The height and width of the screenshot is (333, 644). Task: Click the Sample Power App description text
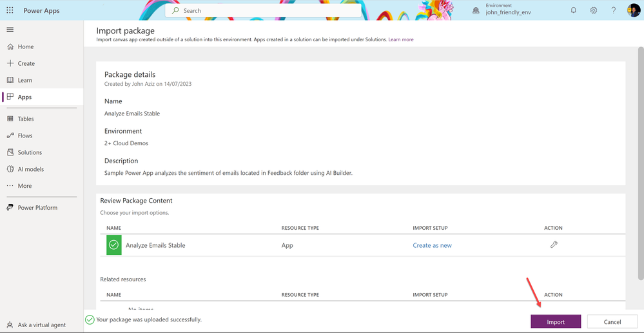[x=228, y=173]
